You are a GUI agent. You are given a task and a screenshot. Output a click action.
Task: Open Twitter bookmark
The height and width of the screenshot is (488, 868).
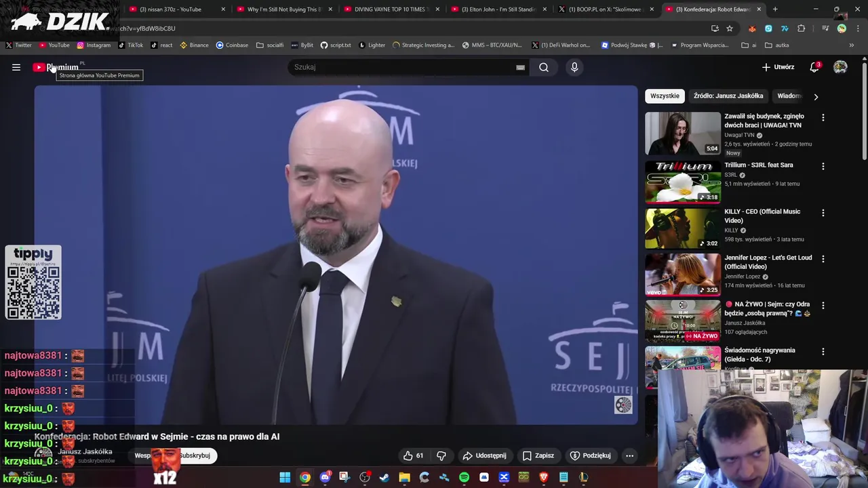[x=18, y=45]
